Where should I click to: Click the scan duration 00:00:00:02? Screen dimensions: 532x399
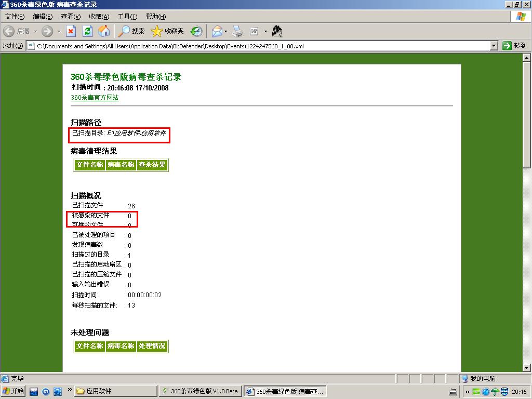click(144, 295)
